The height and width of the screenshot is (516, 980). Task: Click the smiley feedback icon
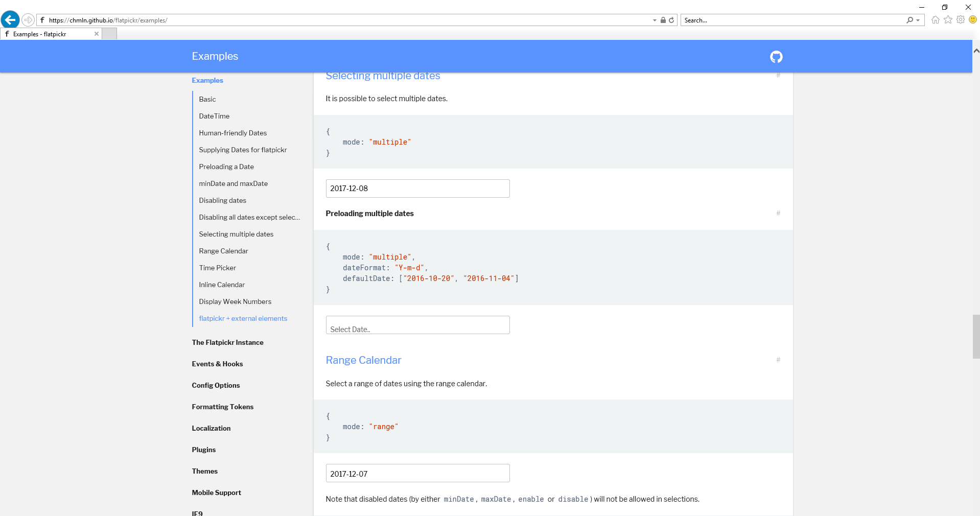pyautogui.click(x=972, y=20)
